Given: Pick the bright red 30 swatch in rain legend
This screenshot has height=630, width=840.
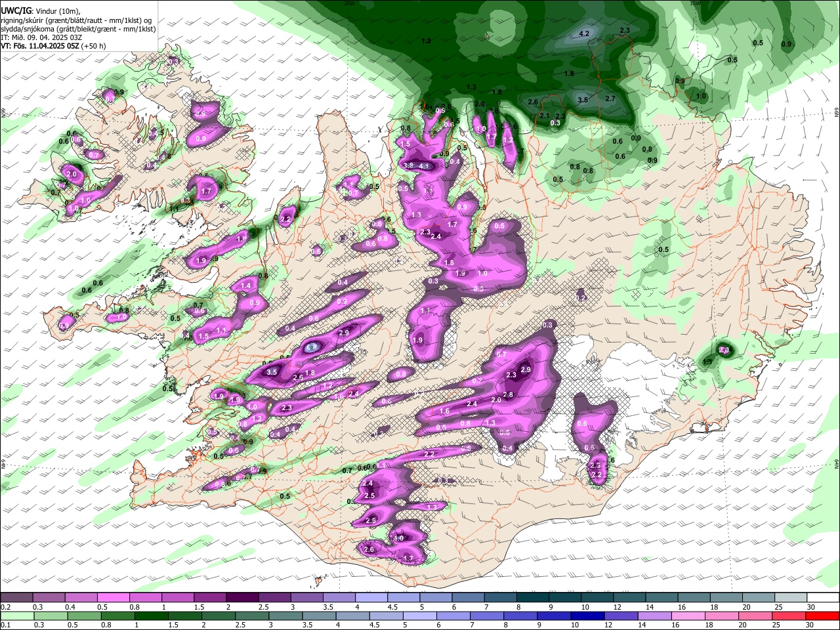Looking at the screenshot, I should (823, 616).
